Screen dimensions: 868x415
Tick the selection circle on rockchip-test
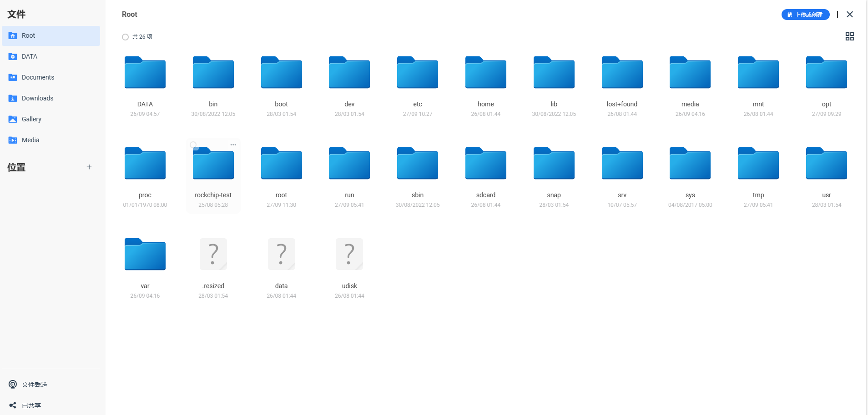(x=193, y=145)
